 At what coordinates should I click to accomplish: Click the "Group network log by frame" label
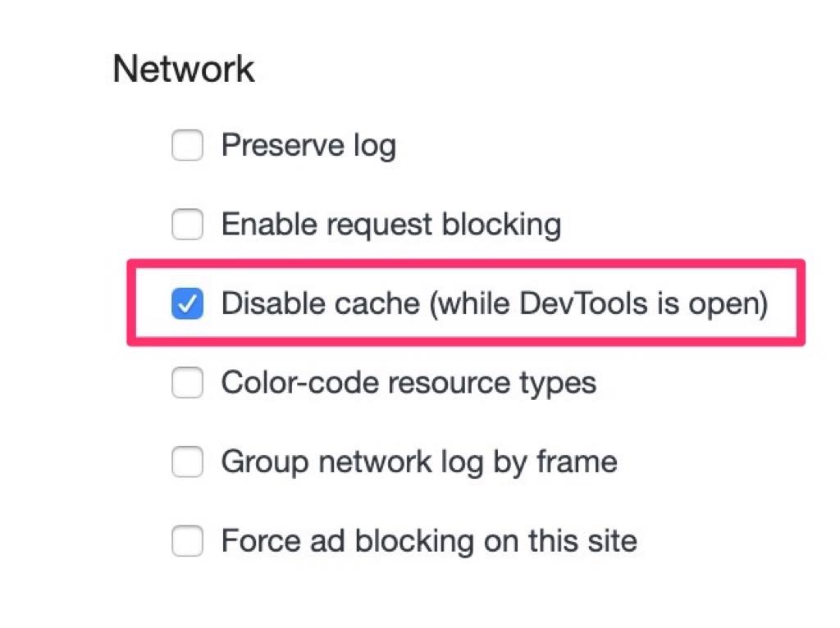coord(418,462)
